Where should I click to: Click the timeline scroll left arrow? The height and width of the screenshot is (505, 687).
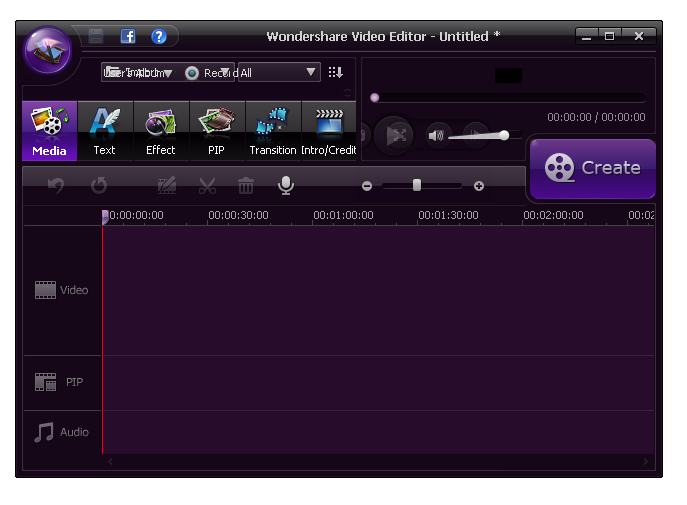pyautogui.click(x=110, y=461)
